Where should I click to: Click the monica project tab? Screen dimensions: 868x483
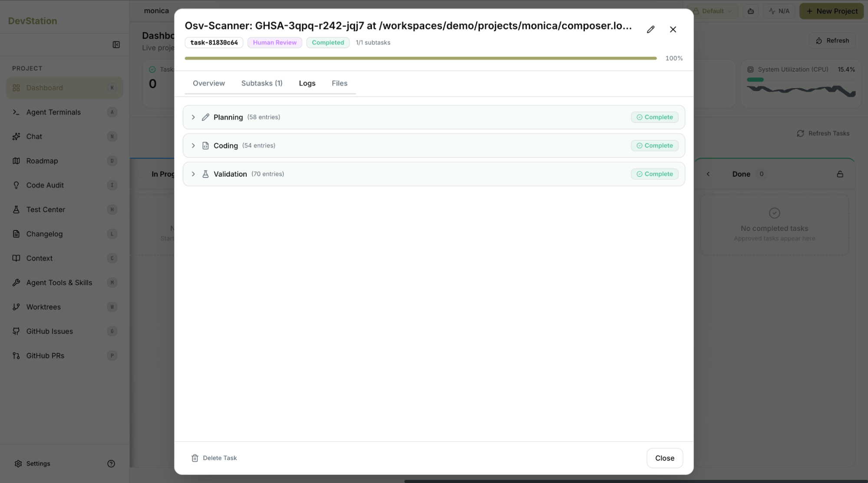(156, 11)
